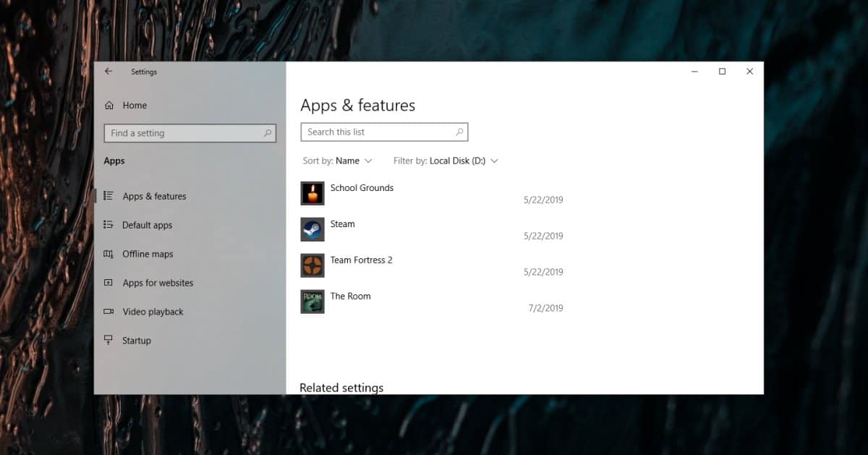Open Default apps settings page

(x=147, y=225)
